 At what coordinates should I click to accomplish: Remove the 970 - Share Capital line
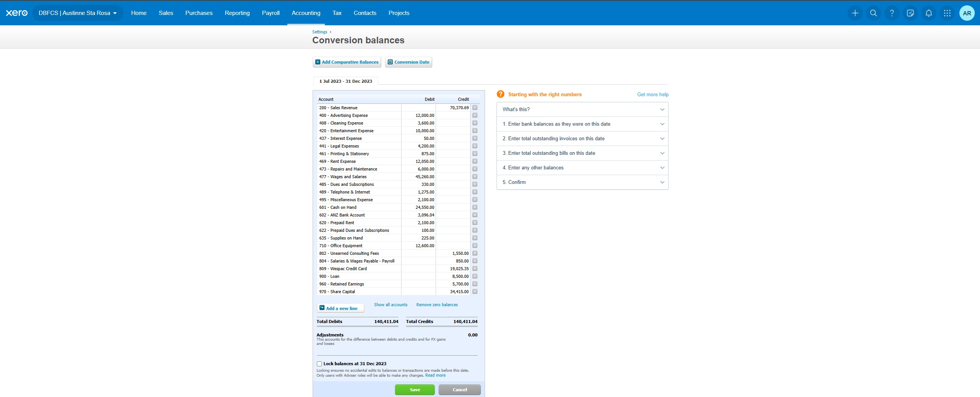click(x=475, y=292)
